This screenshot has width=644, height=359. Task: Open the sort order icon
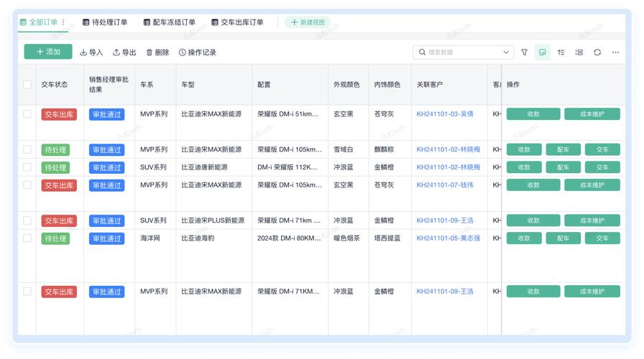[x=561, y=52]
